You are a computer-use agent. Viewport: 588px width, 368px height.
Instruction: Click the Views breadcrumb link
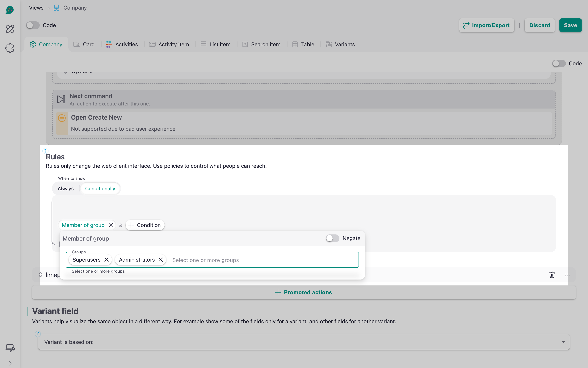(x=36, y=8)
